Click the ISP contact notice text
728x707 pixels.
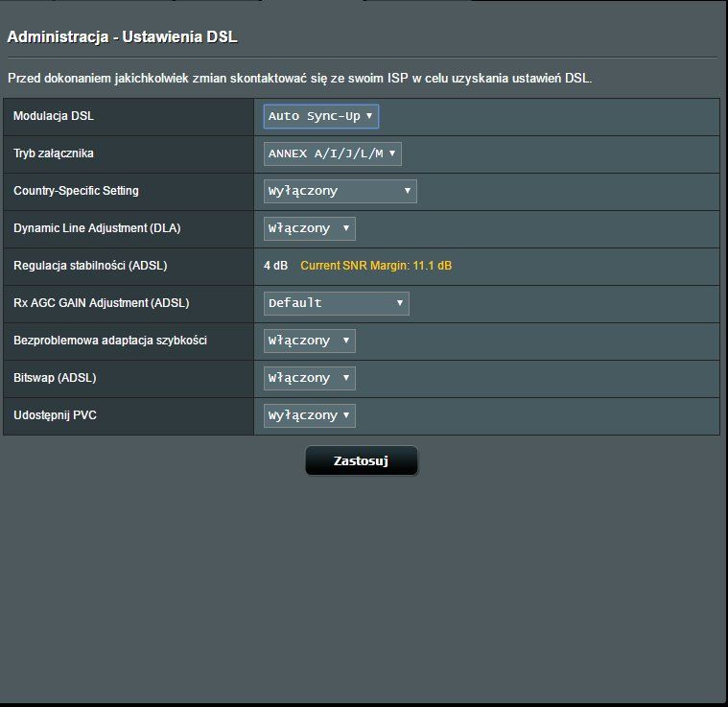[x=299, y=78]
